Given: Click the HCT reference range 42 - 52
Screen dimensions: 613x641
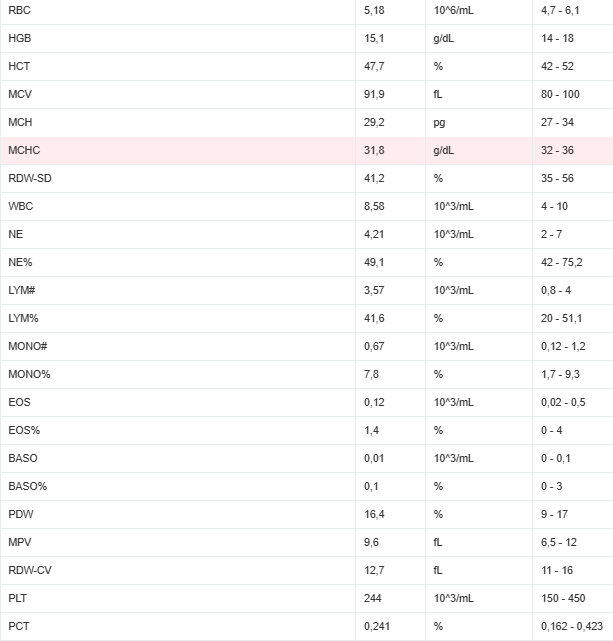Looking at the screenshot, I should tap(557, 66).
